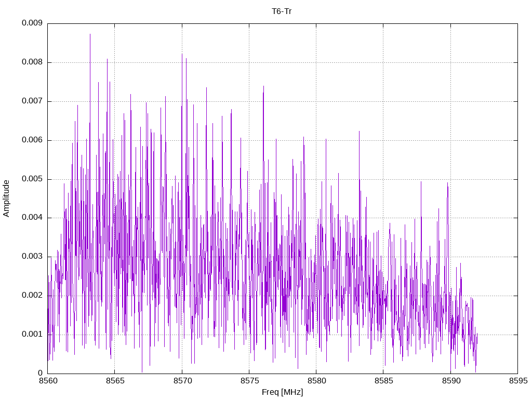532x399 pixels.
Task: Click the 0.005 y-axis tick label
Action: pyautogui.click(x=32, y=179)
